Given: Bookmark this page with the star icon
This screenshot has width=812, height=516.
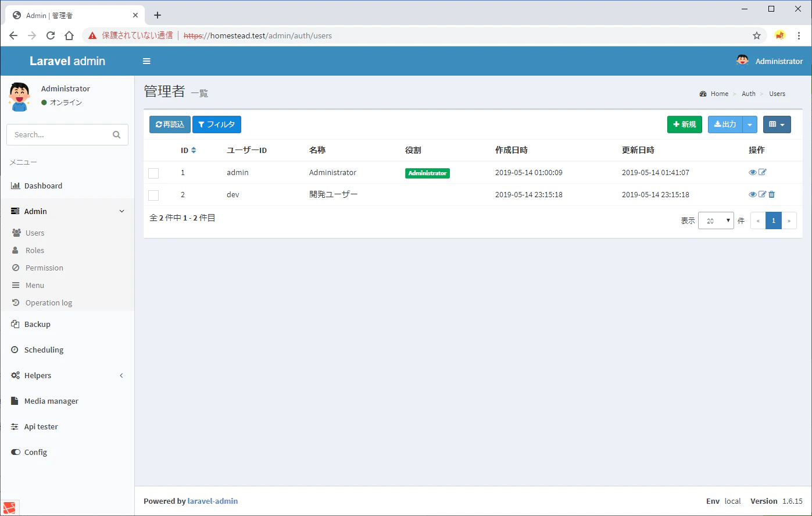Looking at the screenshot, I should [x=757, y=35].
